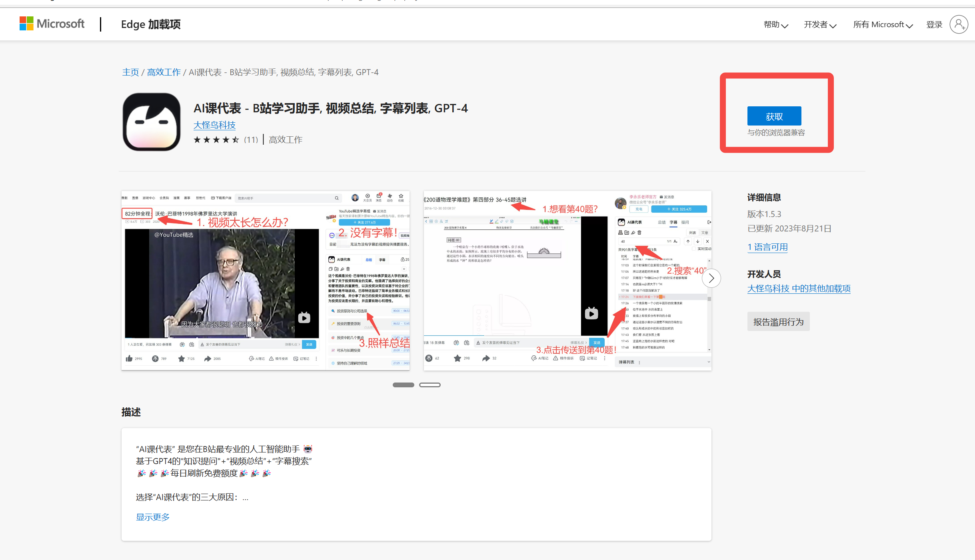The width and height of the screenshot is (975, 560).
Task: Expand description with 显示更多
Action: click(153, 517)
